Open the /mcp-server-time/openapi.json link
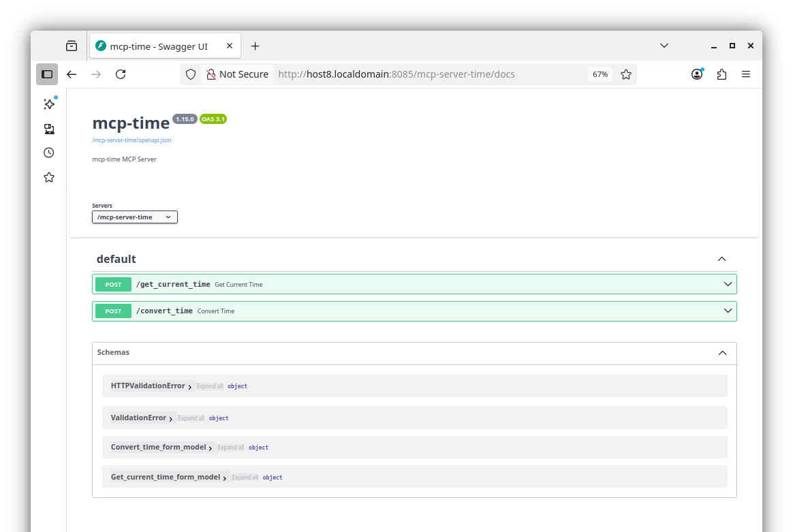The image size is (793, 532). coord(131,140)
